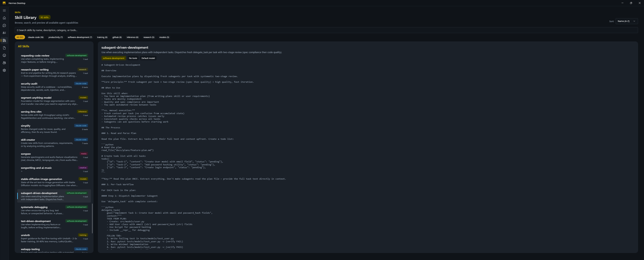
Task: Click the No tools badge
Action: point(133,58)
